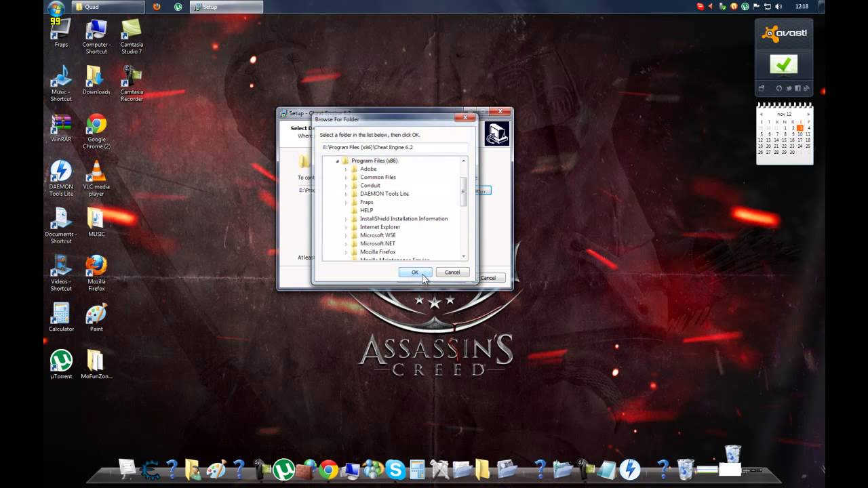This screenshot has height=488, width=868.
Task: Launch Google Chrome (2) desktop shortcut
Action: 96,131
